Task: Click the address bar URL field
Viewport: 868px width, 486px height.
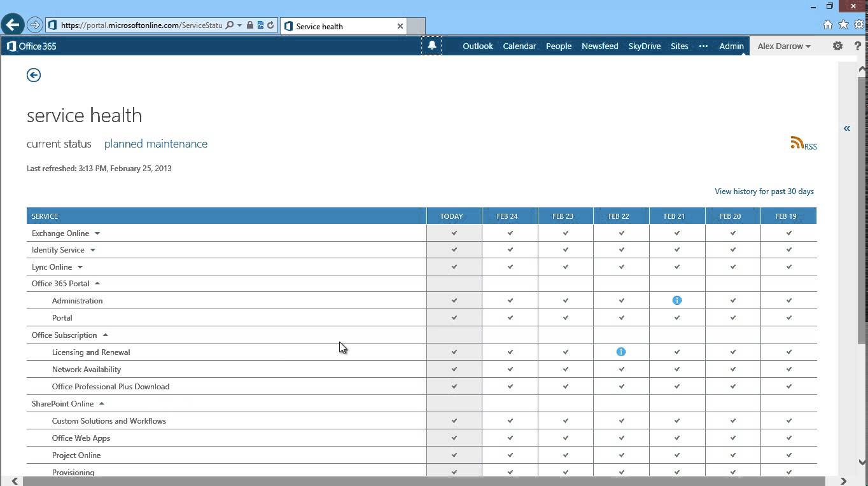Action: pyautogui.click(x=141, y=25)
